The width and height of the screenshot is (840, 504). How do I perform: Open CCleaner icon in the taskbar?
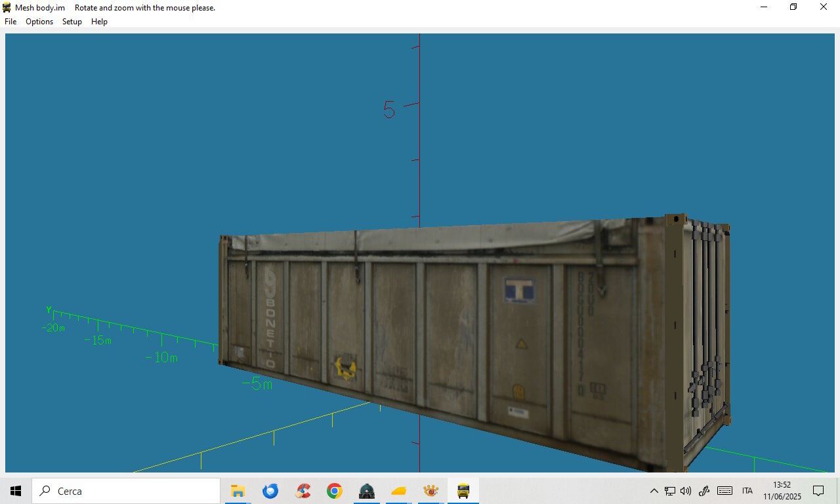pos(303,491)
